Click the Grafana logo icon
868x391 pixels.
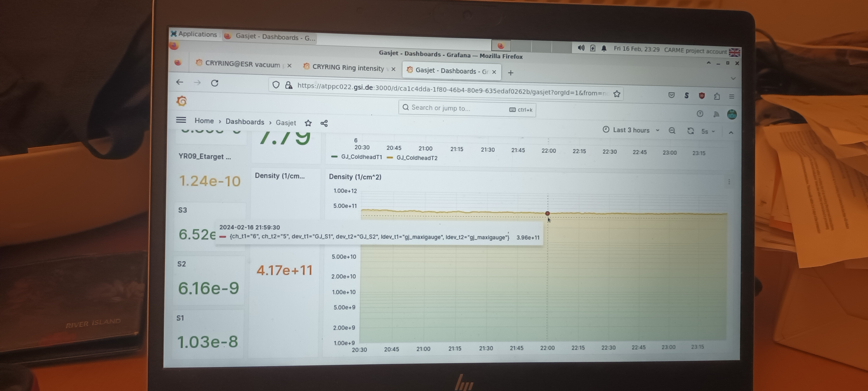[182, 101]
